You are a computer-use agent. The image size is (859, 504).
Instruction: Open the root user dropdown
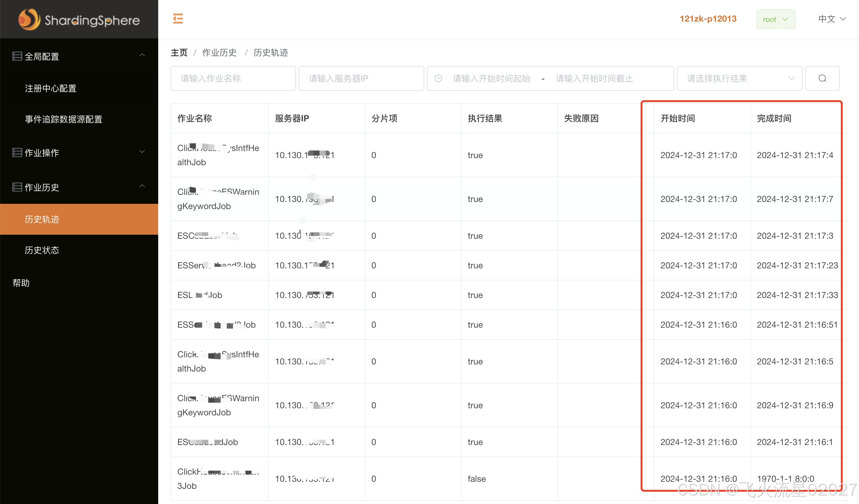coord(775,19)
